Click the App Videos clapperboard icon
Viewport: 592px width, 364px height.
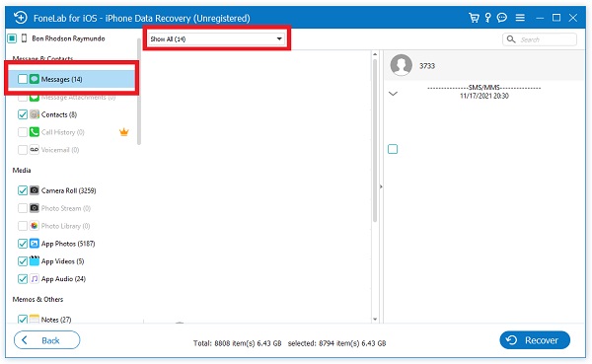[x=35, y=261]
